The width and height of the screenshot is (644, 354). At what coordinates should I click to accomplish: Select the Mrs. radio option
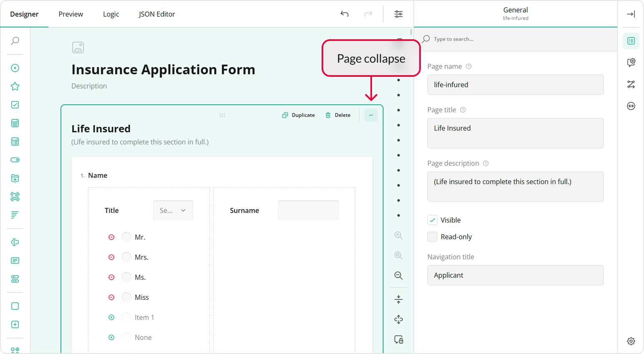[x=126, y=257]
